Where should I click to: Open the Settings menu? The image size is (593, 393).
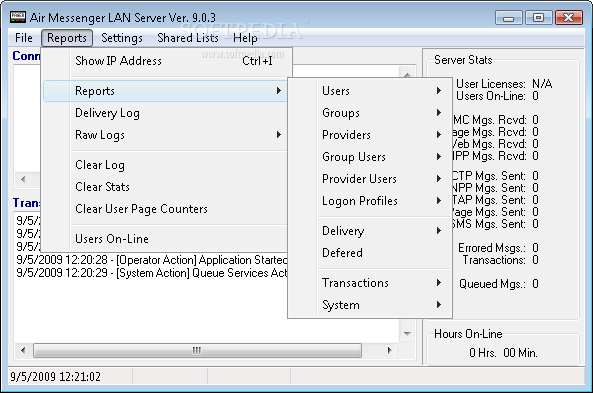(x=122, y=38)
